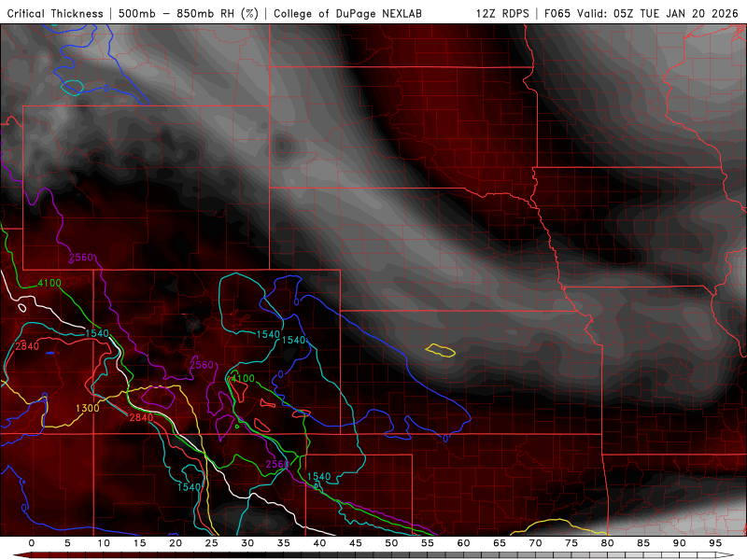Screen dimensions: 747x560
Task: Click the 'Critical Thickness' title text
Action: pyautogui.click(x=55, y=14)
